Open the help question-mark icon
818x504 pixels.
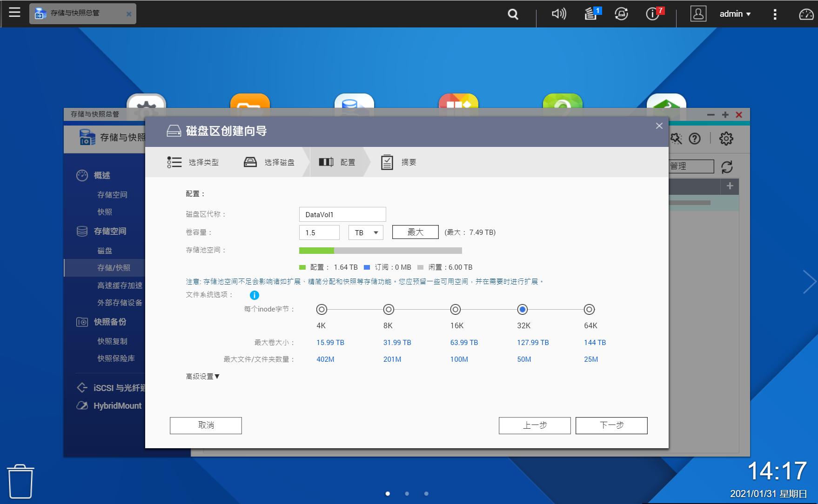pos(695,139)
